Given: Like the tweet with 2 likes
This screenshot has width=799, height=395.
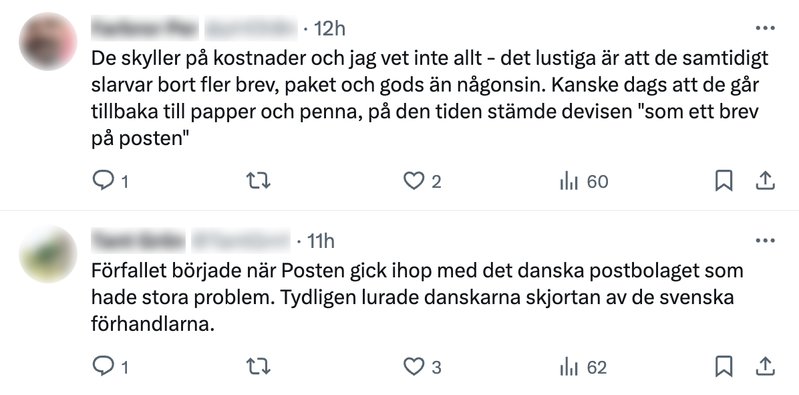Looking at the screenshot, I should (414, 181).
